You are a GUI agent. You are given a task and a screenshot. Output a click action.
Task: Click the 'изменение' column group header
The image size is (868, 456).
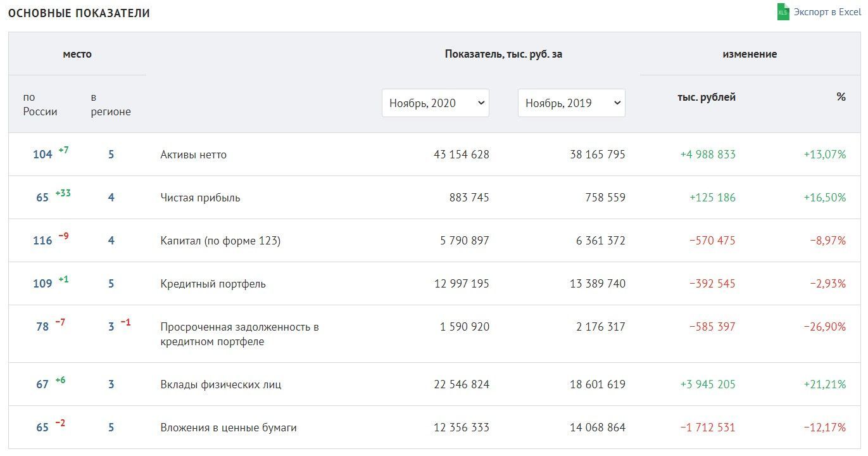[x=750, y=54]
